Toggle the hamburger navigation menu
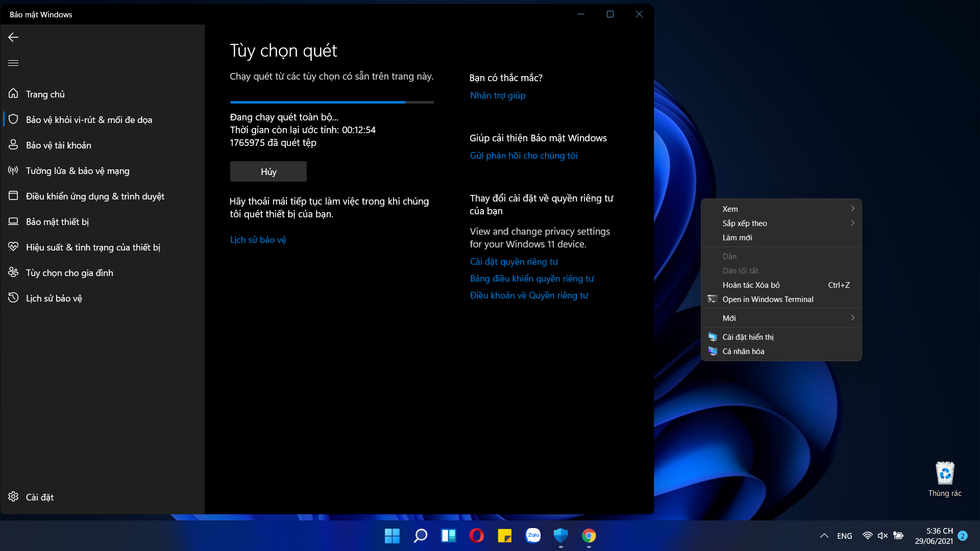980x551 pixels. [13, 63]
